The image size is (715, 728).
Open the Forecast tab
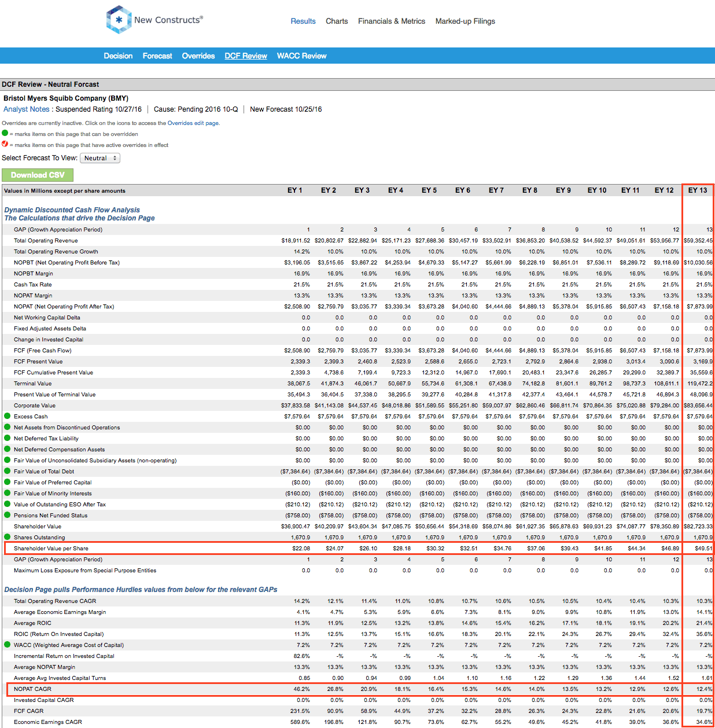(x=157, y=56)
